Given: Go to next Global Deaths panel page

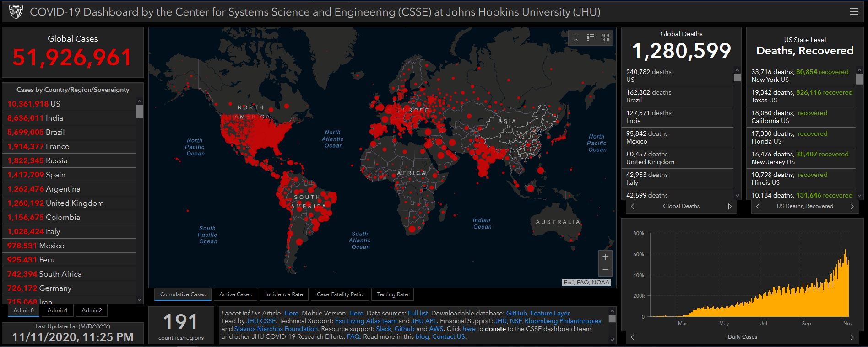Looking at the screenshot, I should coord(730,206).
